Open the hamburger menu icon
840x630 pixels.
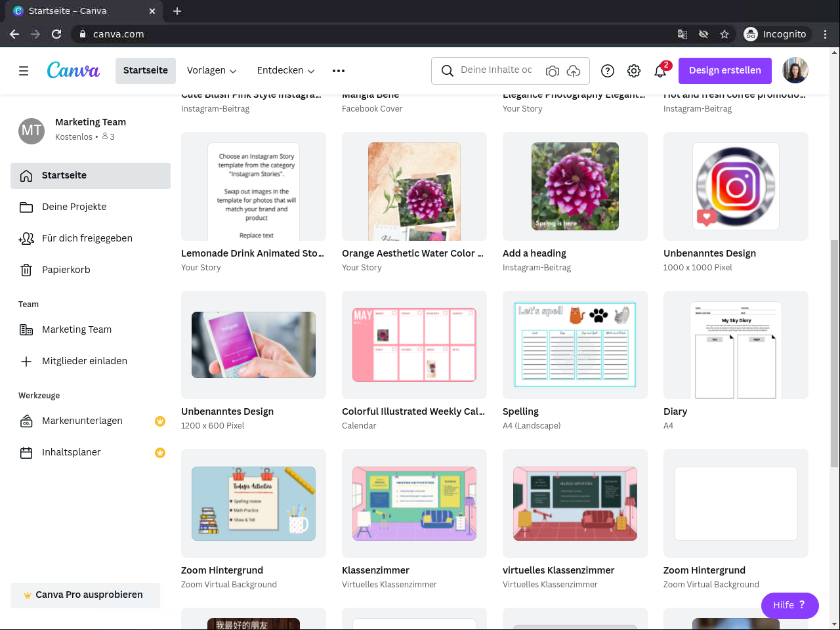coord(24,71)
